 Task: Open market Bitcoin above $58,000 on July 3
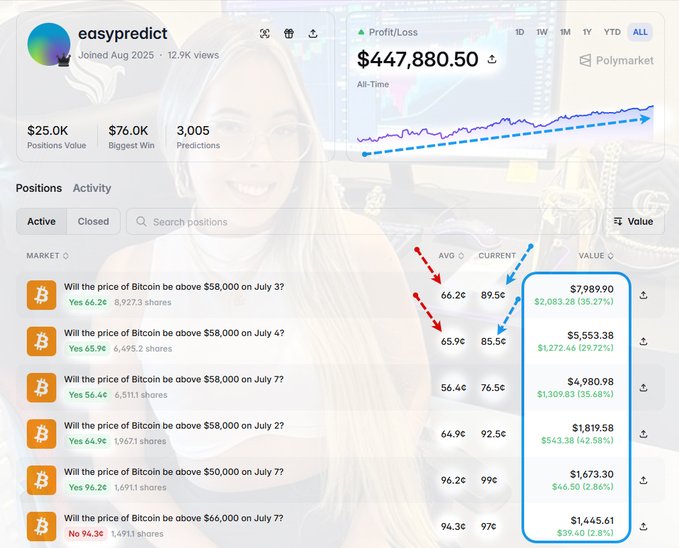click(x=174, y=287)
